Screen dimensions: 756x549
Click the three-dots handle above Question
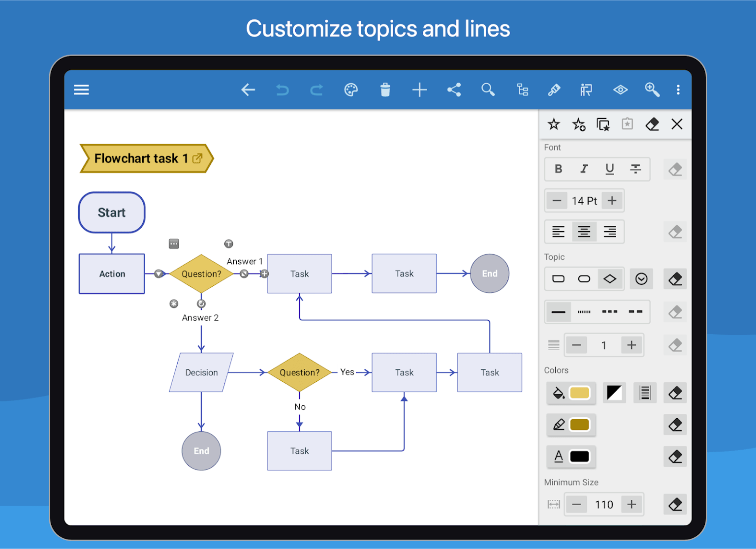click(x=174, y=244)
